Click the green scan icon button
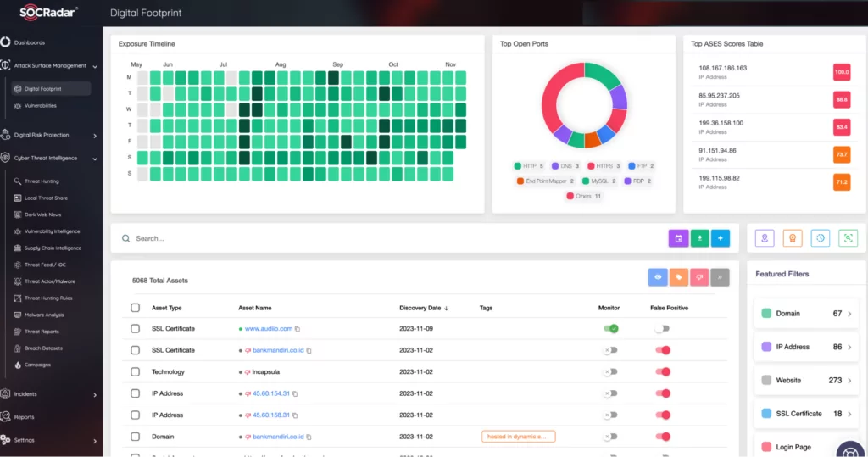Image resolution: width=868 pixels, height=457 pixels. [x=848, y=238]
